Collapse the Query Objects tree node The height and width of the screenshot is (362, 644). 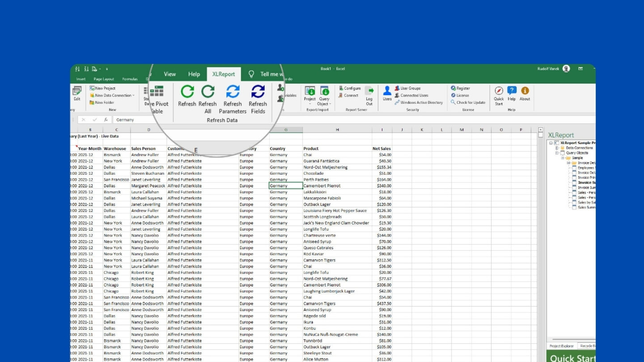(557, 153)
